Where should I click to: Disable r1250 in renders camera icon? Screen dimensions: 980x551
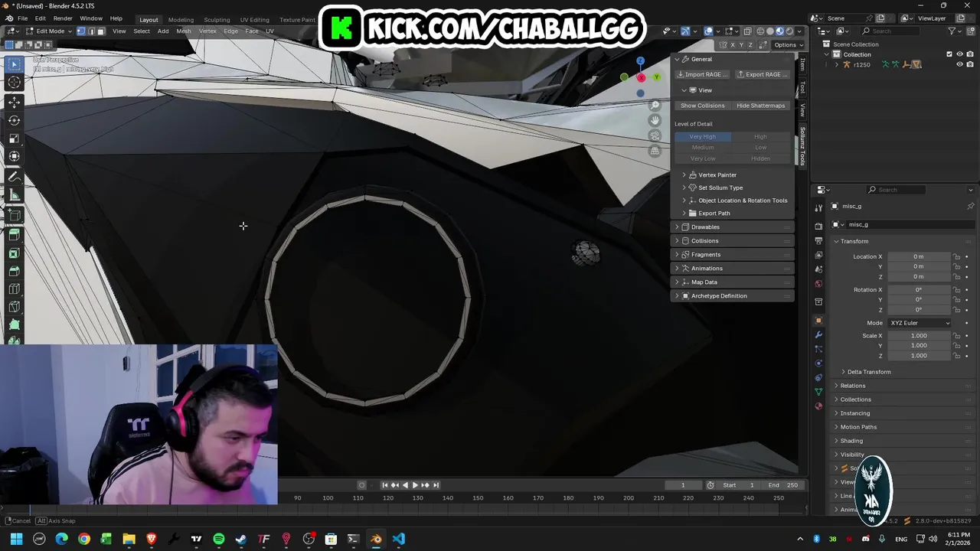pyautogui.click(x=970, y=64)
